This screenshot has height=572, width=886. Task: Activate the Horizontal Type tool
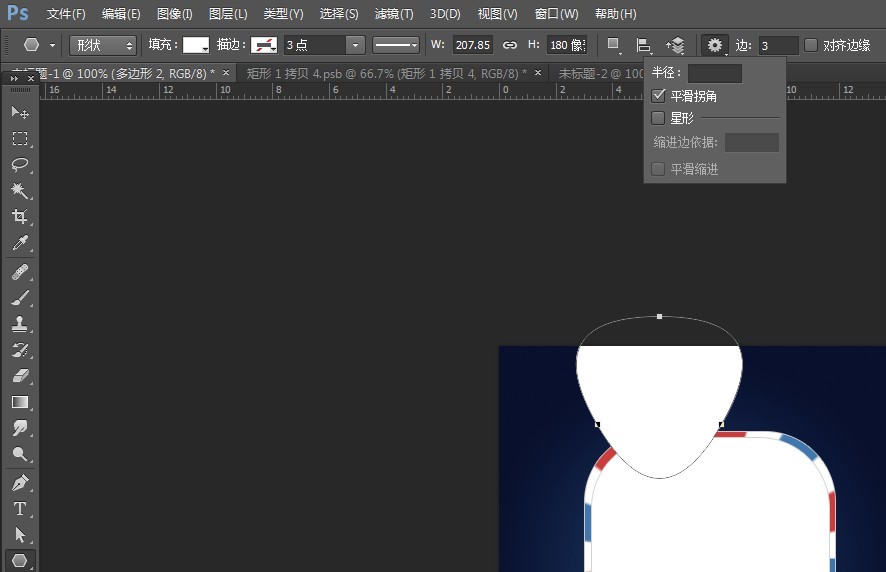click(x=20, y=509)
